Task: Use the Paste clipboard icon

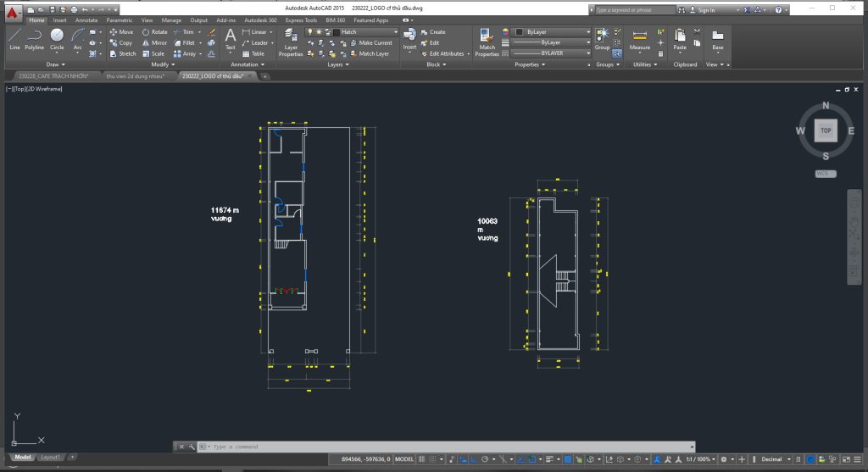Action: coord(680,40)
